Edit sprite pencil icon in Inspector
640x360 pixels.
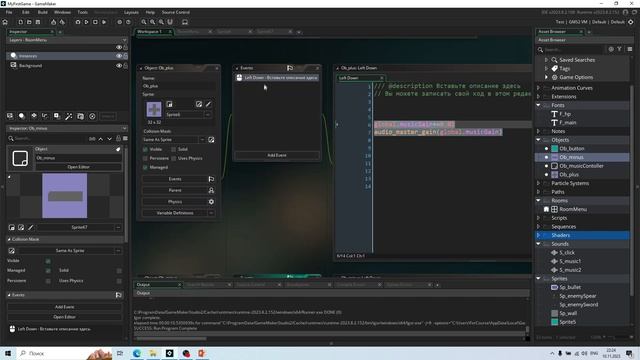pos(31,227)
